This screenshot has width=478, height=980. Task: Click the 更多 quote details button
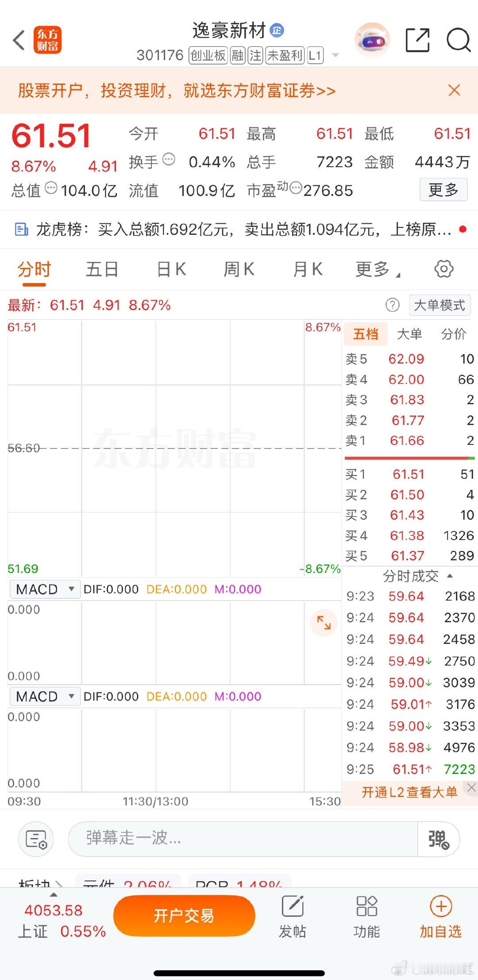click(443, 190)
